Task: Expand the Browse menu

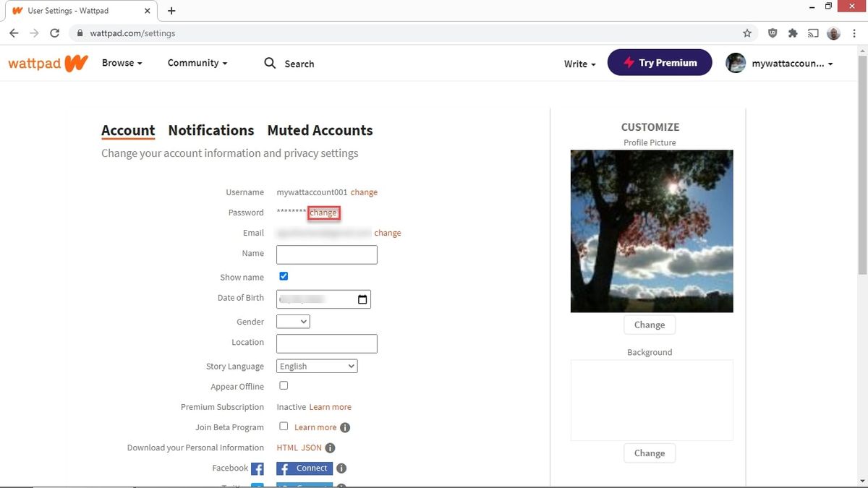Action: click(121, 63)
